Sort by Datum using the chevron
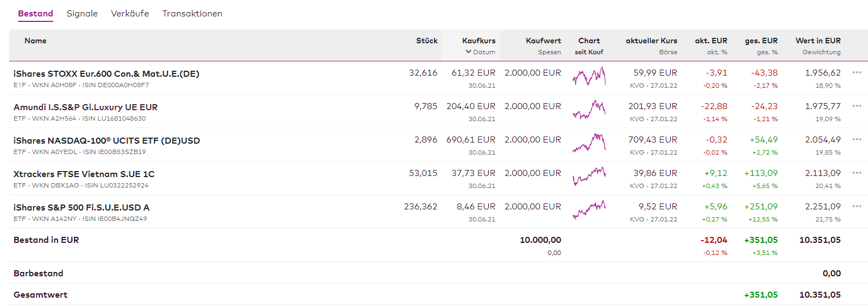 pyautogui.click(x=469, y=52)
